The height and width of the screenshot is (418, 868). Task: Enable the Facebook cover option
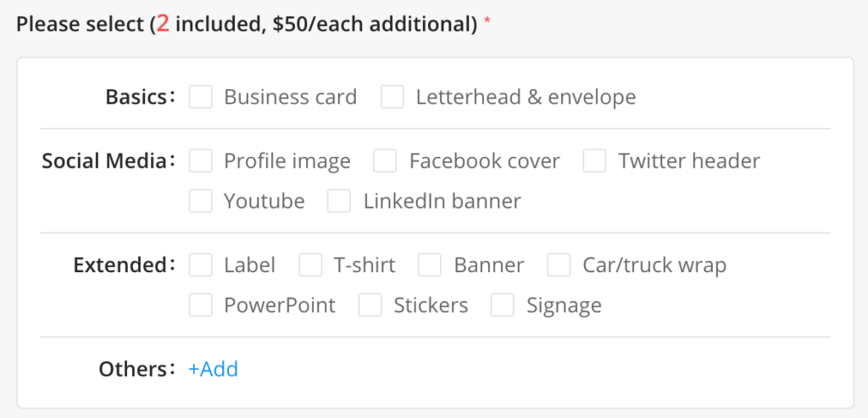(386, 160)
